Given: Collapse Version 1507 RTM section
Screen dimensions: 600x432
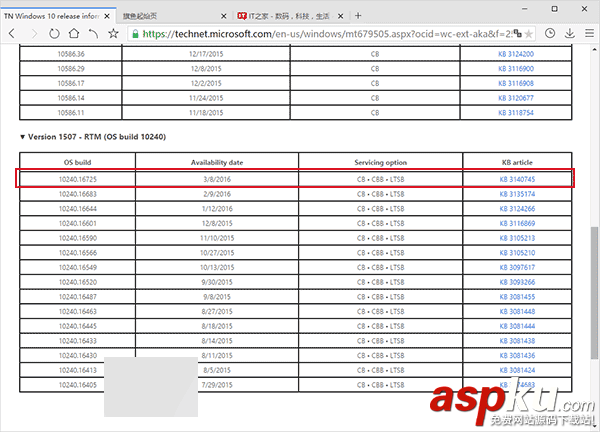Looking at the screenshot, I should coord(22,137).
